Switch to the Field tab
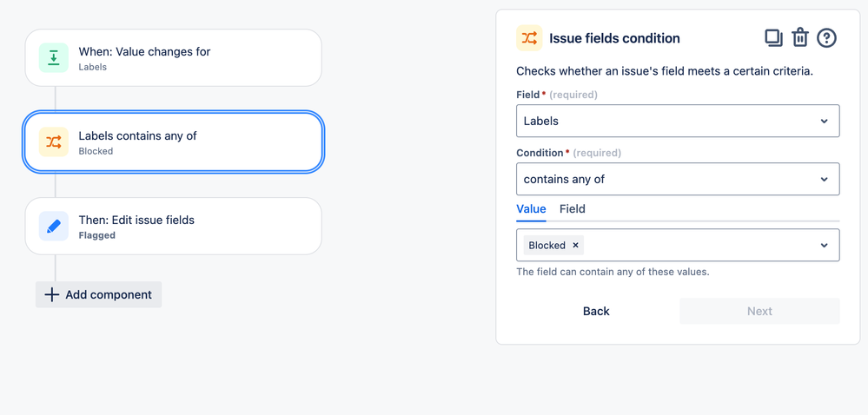 click(x=573, y=209)
